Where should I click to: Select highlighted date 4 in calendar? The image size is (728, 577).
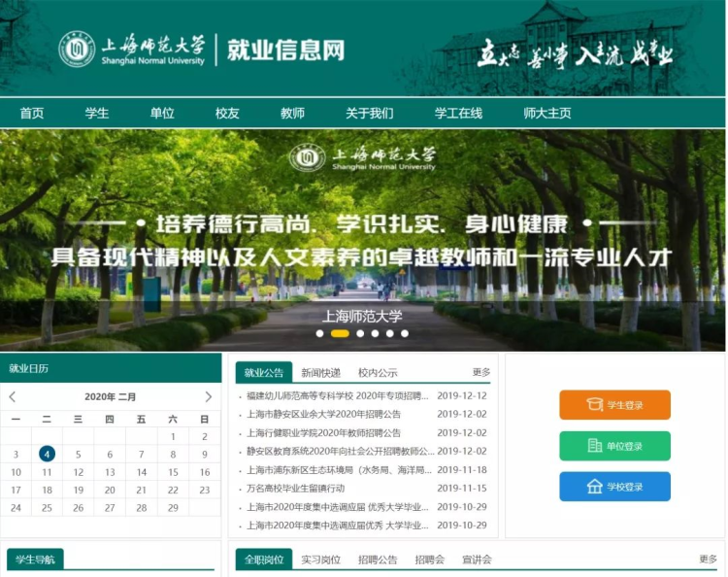click(47, 454)
